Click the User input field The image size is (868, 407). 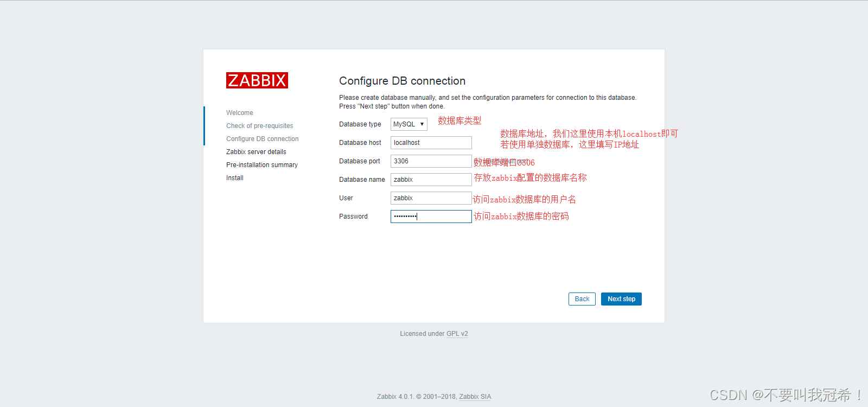click(x=431, y=198)
